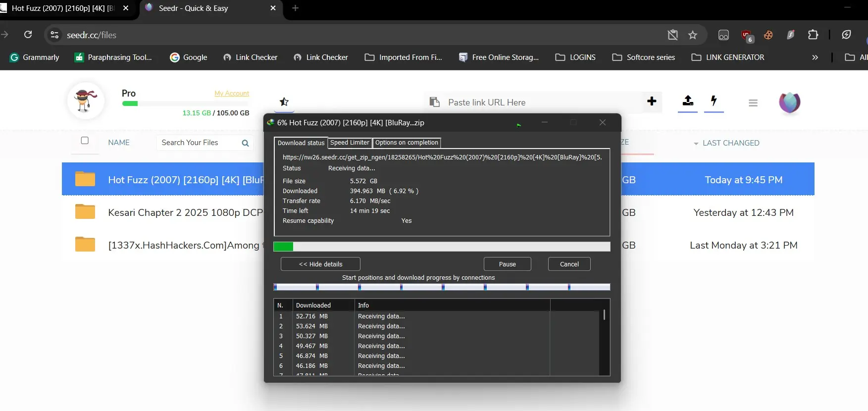Click the ninja profile picture
The width and height of the screenshot is (868, 411).
[86, 101]
